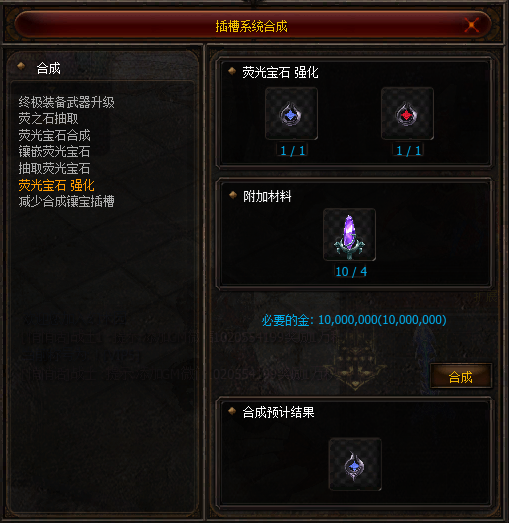Click the 合成 header diamond bullet
Viewport: 509px width, 523px height.
21,65
